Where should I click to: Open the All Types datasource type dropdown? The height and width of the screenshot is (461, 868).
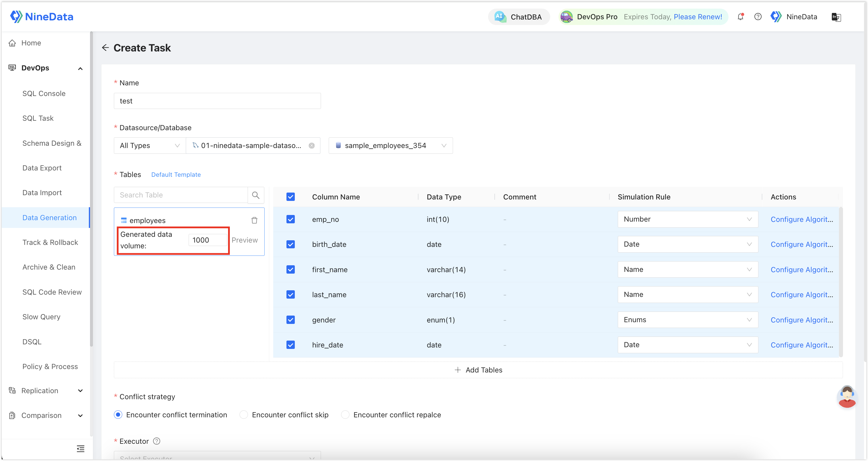150,145
